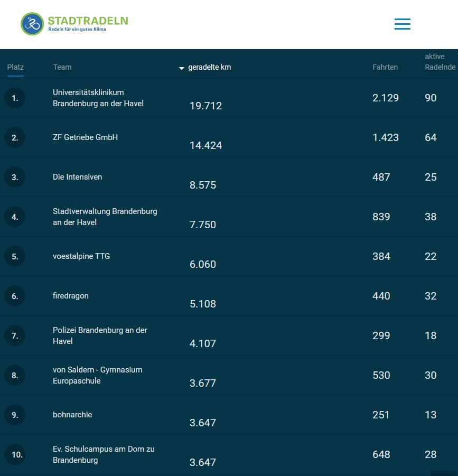Viewport: 458px width, 476px height.
Task: Open Stadtverwaltung Brandenburg an der Havel entry
Action: 105,217
